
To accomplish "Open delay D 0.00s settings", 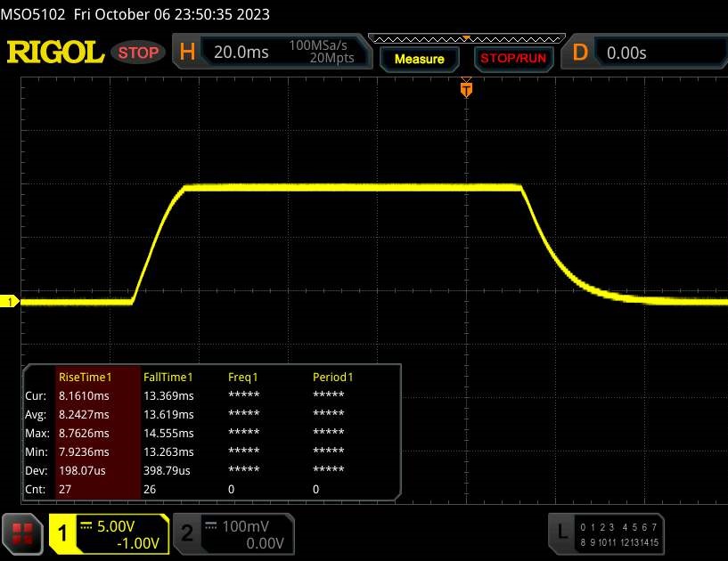I will (x=644, y=52).
